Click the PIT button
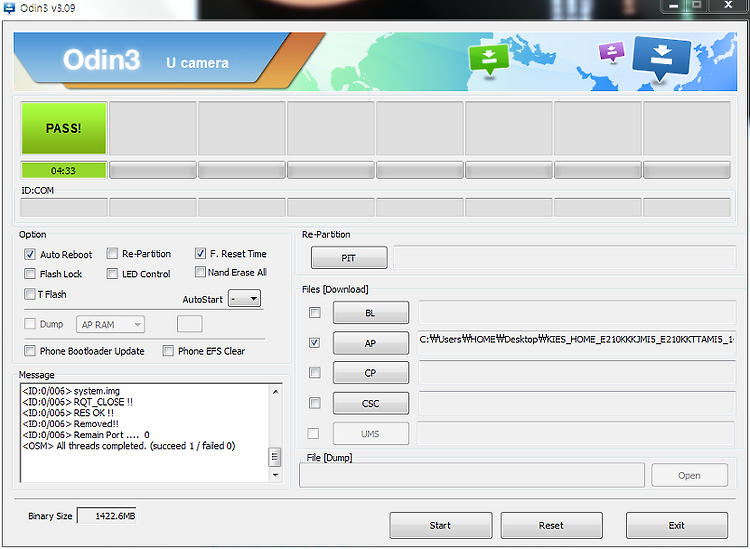The height and width of the screenshot is (549, 750). [349, 258]
